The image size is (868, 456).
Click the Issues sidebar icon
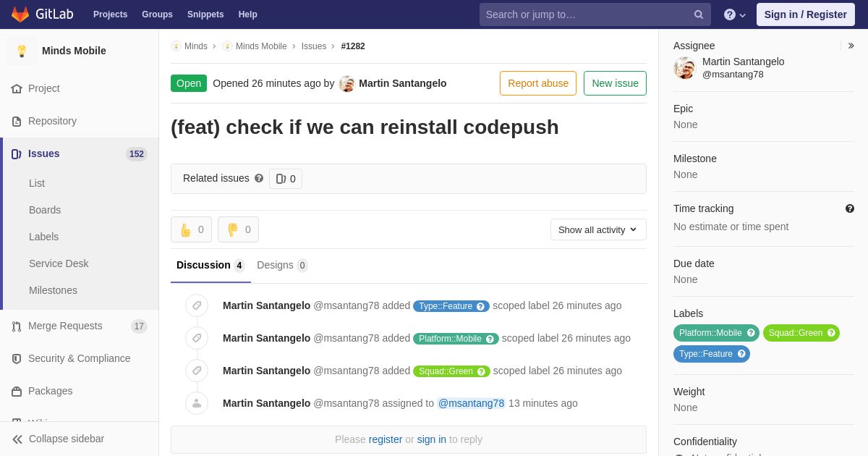pyautogui.click(x=17, y=153)
